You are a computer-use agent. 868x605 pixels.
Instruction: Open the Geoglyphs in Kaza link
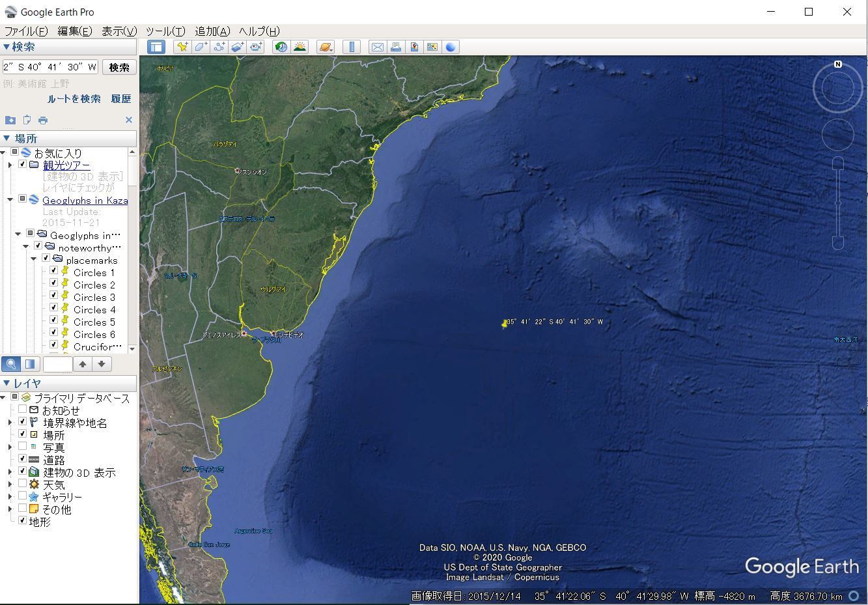pyautogui.click(x=85, y=200)
